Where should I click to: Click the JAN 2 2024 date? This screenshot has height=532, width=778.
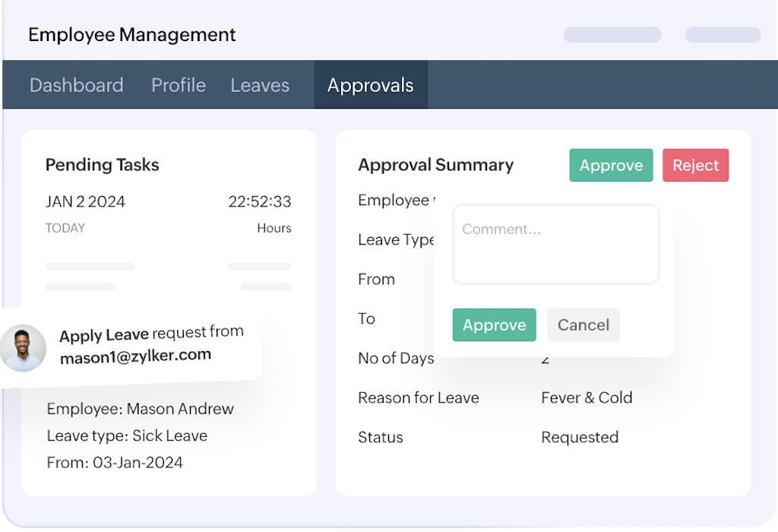point(85,202)
